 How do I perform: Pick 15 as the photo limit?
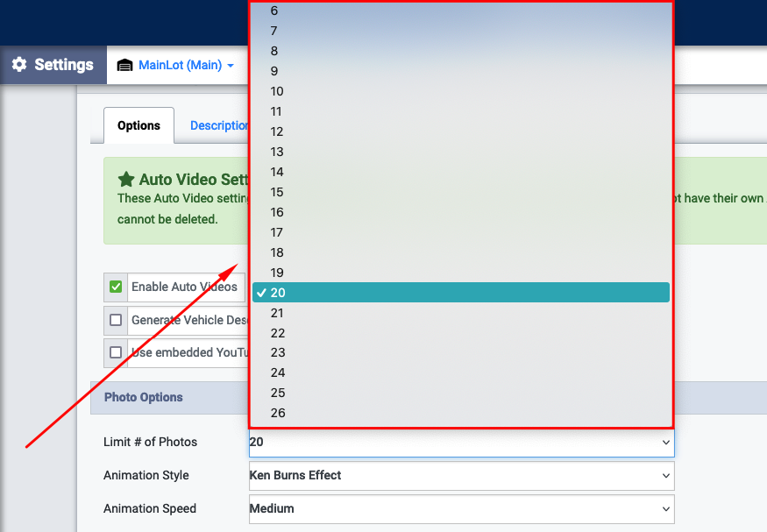pyautogui.click(x=461, y=192)
